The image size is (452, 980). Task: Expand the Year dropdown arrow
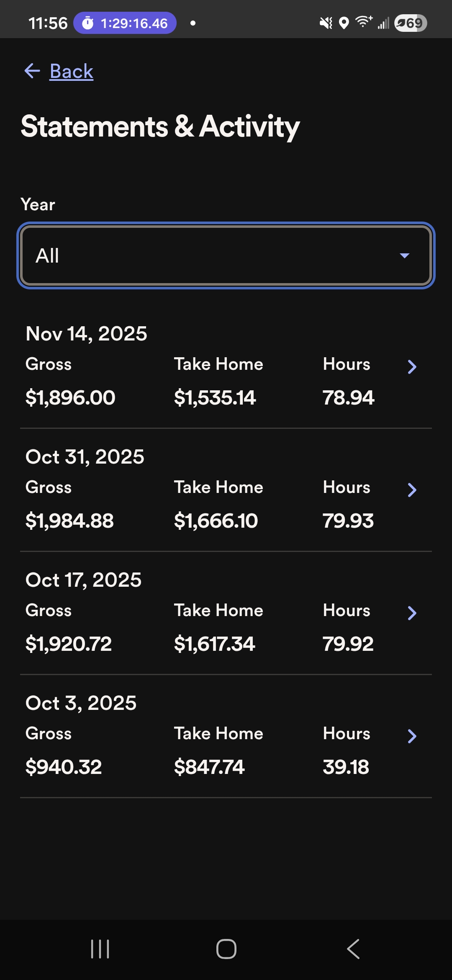click(x=404, y=255)
